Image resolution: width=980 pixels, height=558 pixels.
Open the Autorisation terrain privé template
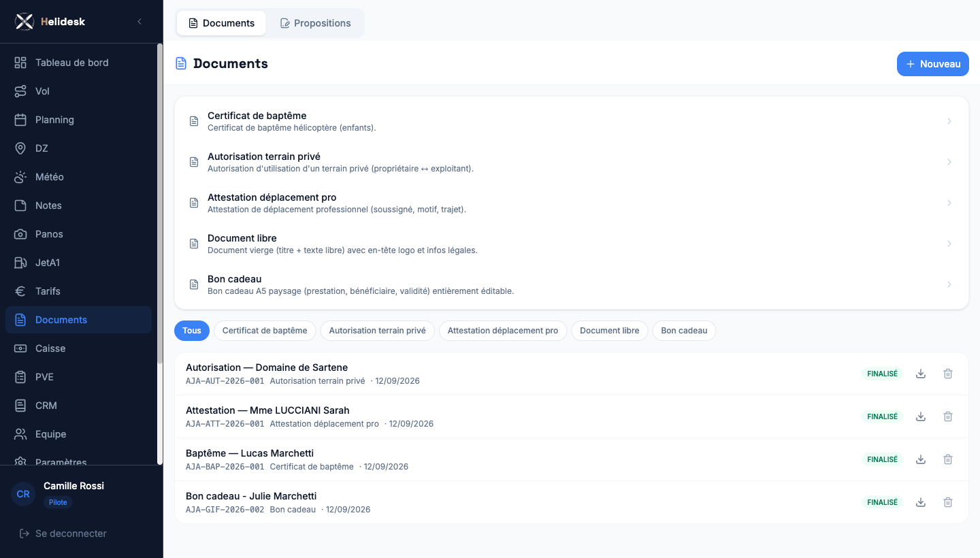tap(572, 162)
